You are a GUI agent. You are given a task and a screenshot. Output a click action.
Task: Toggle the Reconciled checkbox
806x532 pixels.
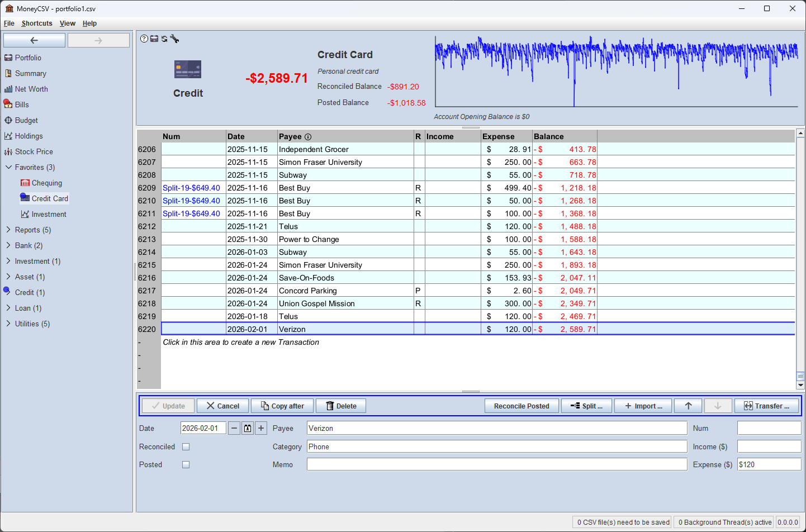click(x=186, y=447)
